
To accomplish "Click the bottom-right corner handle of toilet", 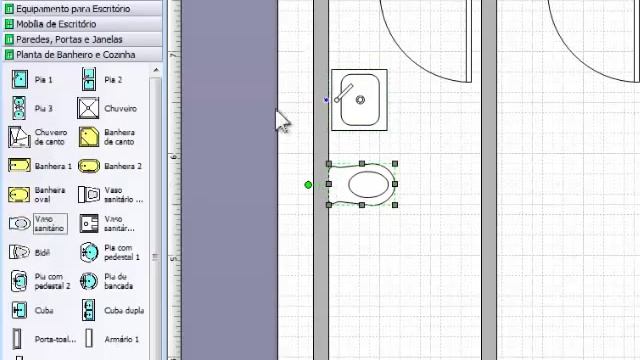I will [x=395, y=205].
